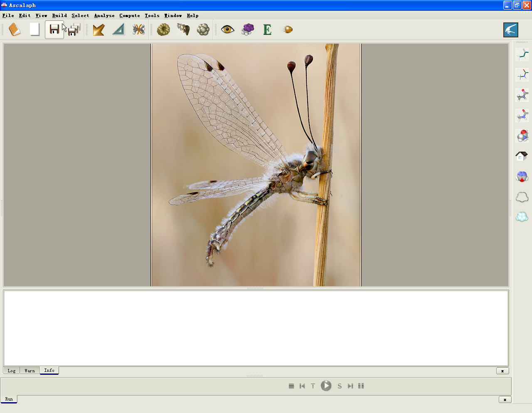The image size is (532, 413).
Task: Click the green letter E toolbar icon
Action: [267, 29]
